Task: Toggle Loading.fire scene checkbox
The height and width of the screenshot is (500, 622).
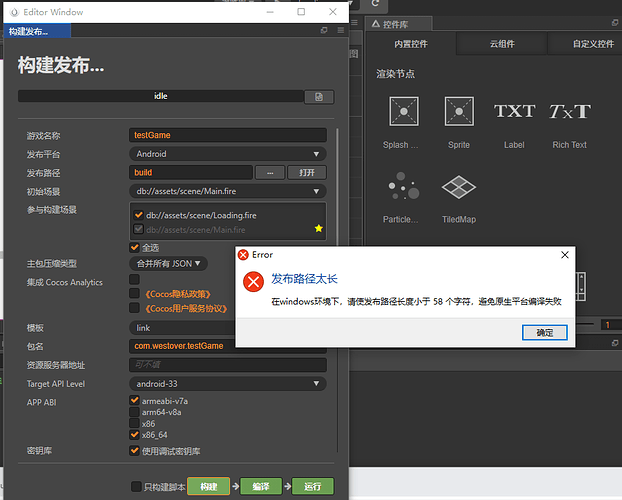Action: point(138,215)
